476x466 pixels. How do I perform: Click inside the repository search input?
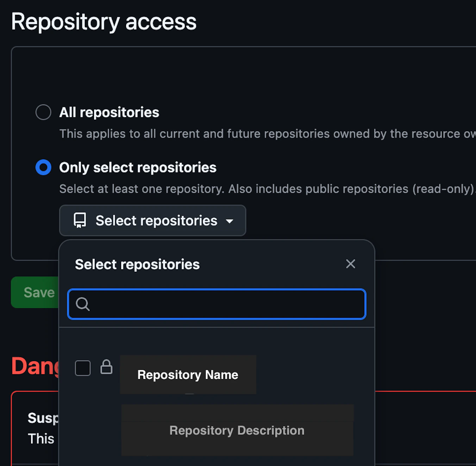click(217, 304)
